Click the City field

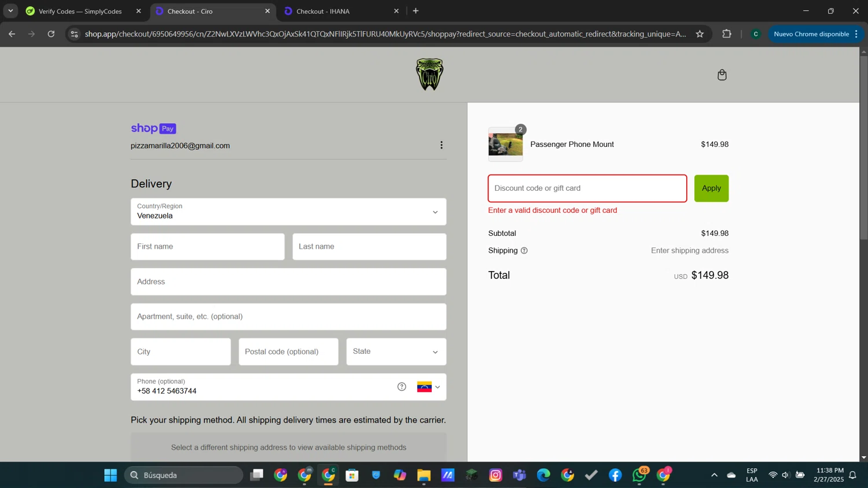(181, 352)
